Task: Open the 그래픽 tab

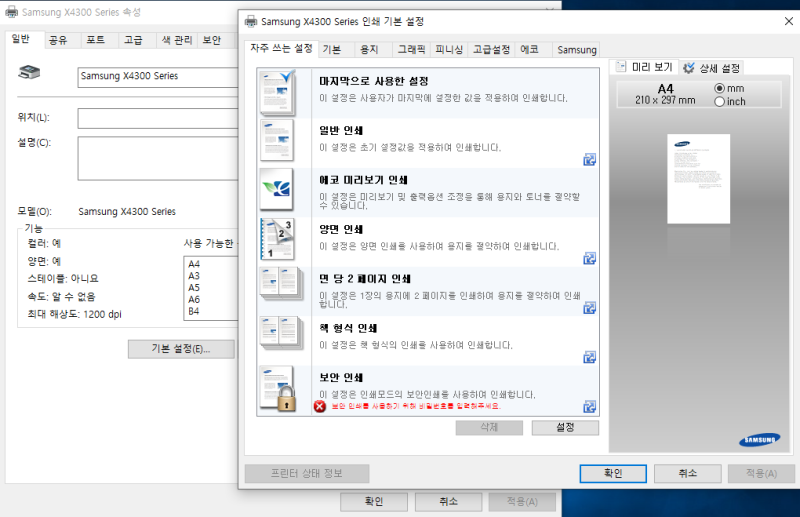Action: pos(411,50)
